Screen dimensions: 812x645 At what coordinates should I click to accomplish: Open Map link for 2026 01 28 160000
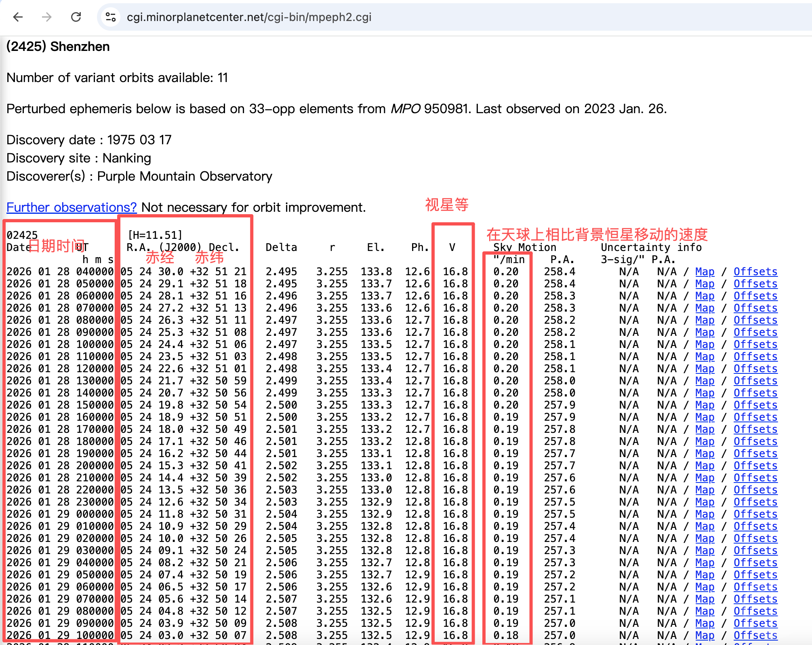coord(705,417)
